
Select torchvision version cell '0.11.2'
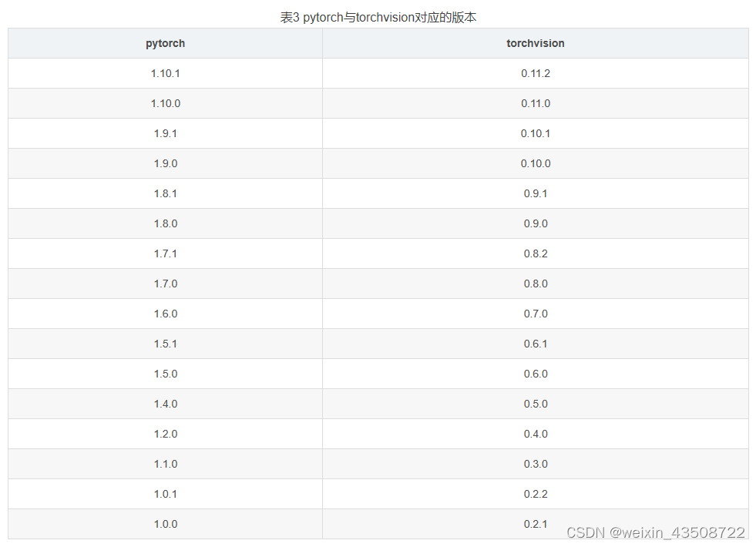pyautogui.click(x=535, y=73)
